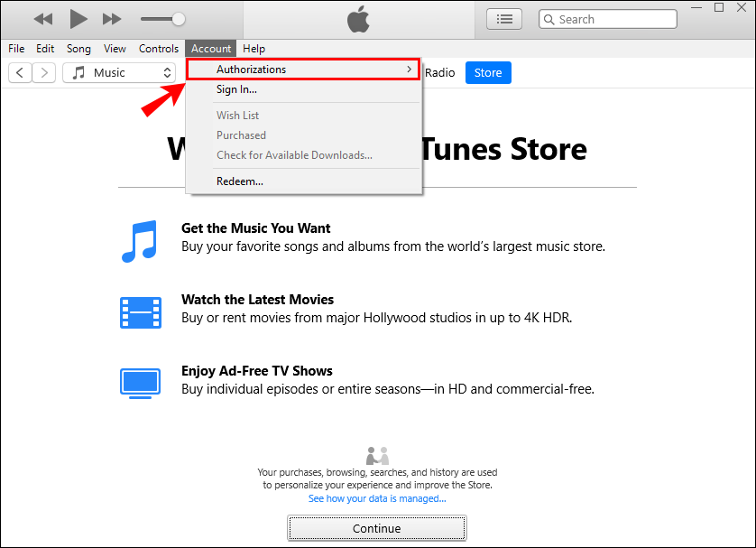Open the Song menu
Image resolution: width=756 pixels, height=548 pixels.
[78, 49]
